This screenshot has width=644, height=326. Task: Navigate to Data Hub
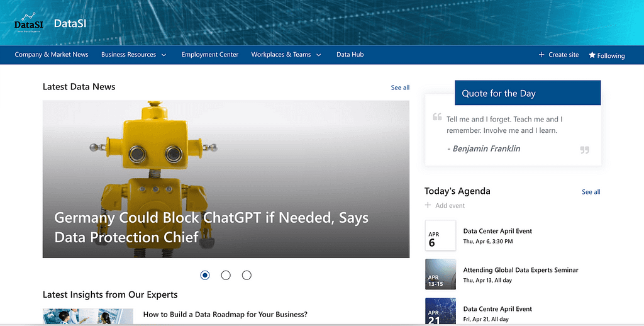point(350,54)
